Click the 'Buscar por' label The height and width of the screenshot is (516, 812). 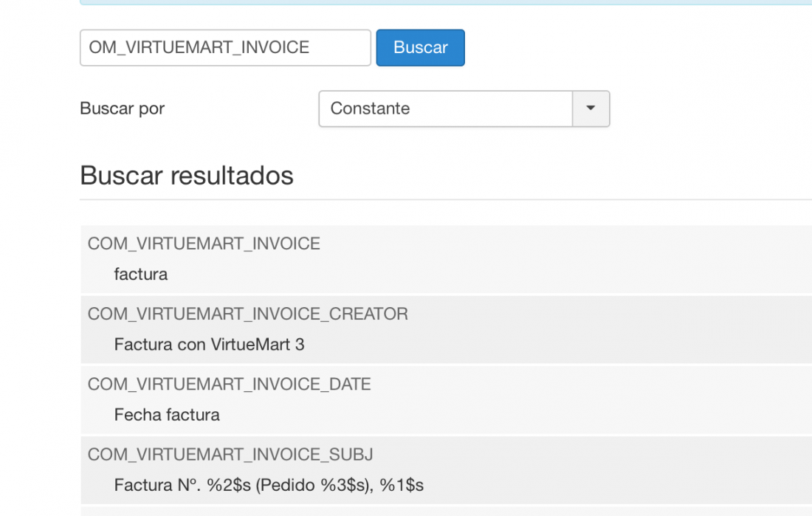point(123,109)
